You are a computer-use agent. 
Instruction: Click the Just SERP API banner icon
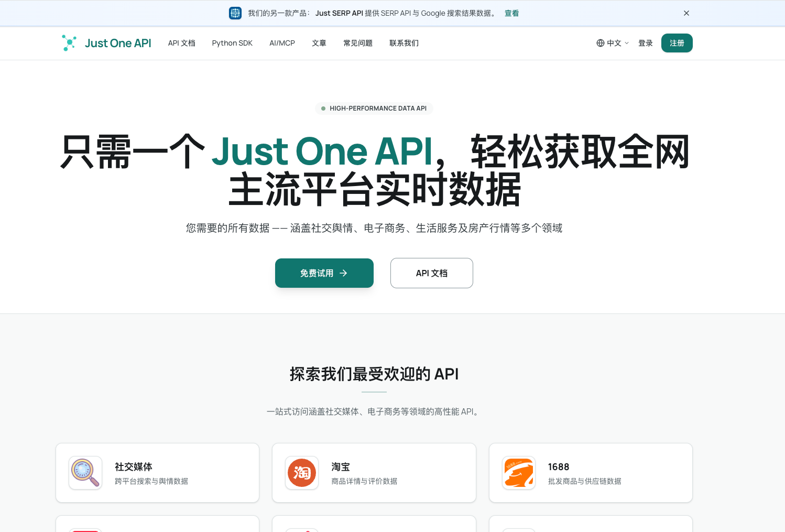pos(235,13)
